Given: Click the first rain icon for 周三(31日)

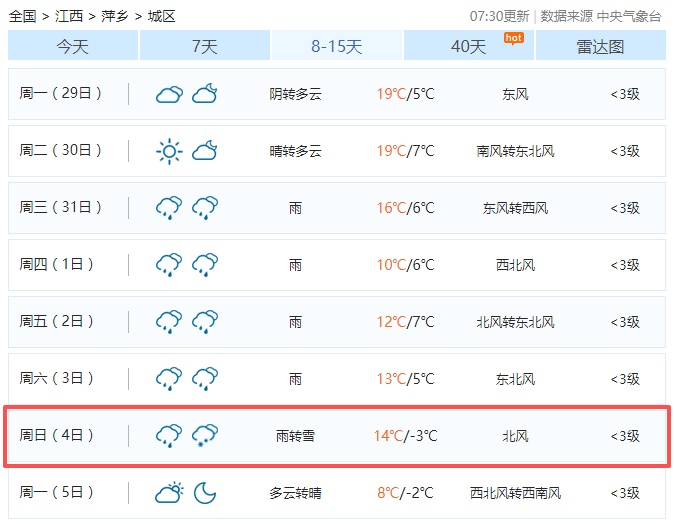Looking at the screenshot, I should pos(169,208).
